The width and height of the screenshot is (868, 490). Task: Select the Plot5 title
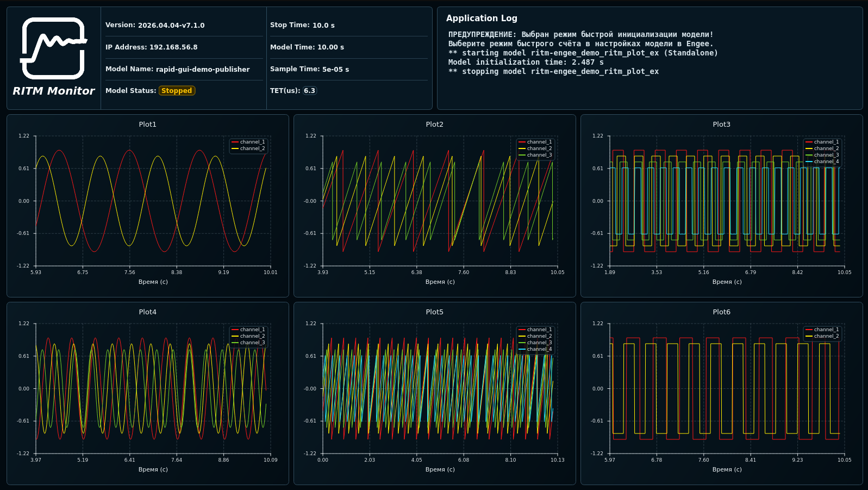(435, 312)
